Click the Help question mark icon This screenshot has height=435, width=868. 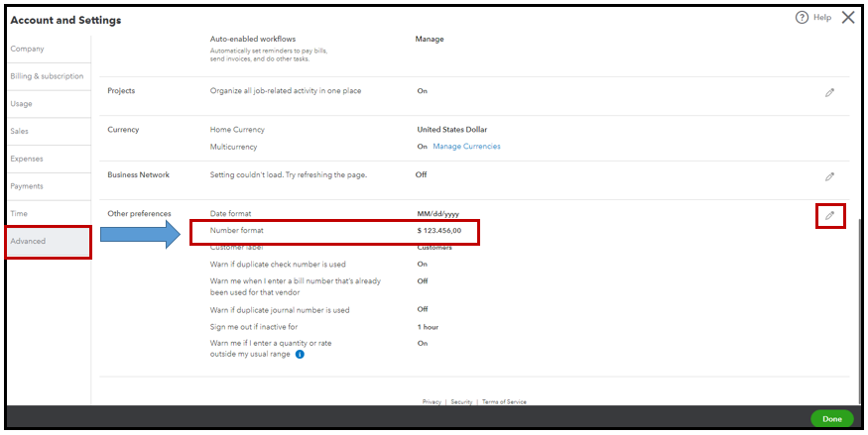pyautogui.click(x=802, y=18)
